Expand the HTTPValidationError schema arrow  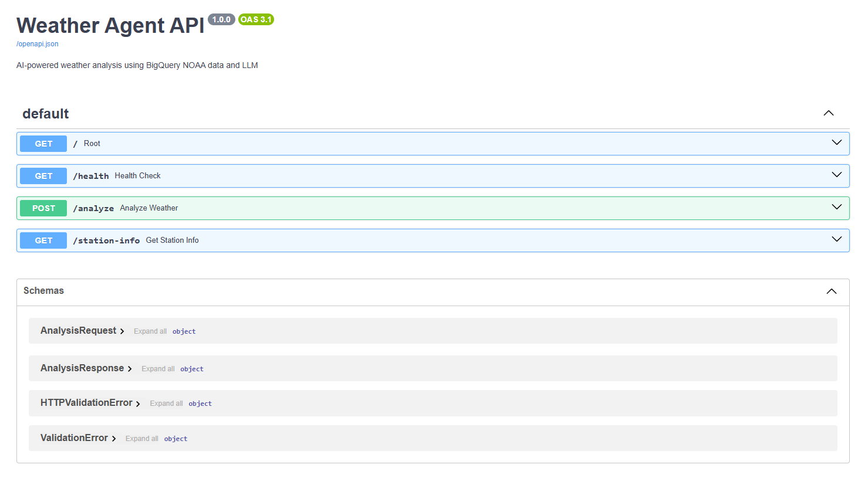(x=138, y=404)
